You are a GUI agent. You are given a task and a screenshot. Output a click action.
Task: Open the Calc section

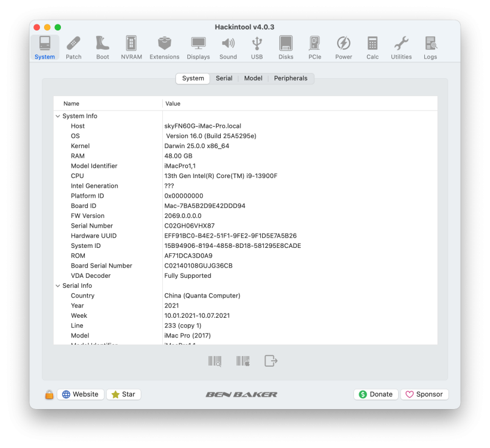coord(372,48)
